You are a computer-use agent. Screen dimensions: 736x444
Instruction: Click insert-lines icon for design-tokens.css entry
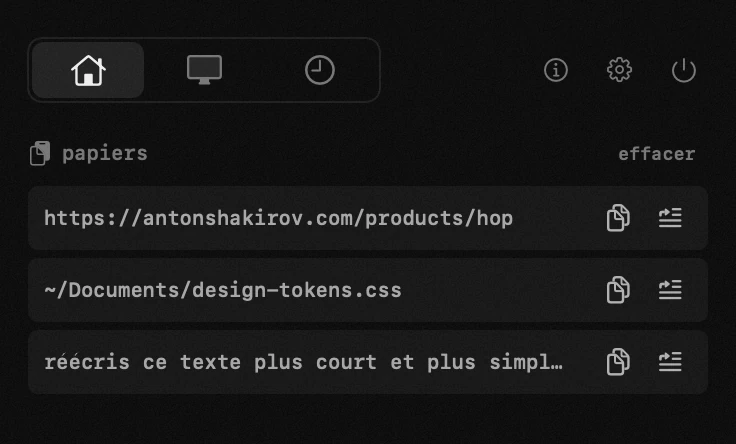(x=670, y=290)
